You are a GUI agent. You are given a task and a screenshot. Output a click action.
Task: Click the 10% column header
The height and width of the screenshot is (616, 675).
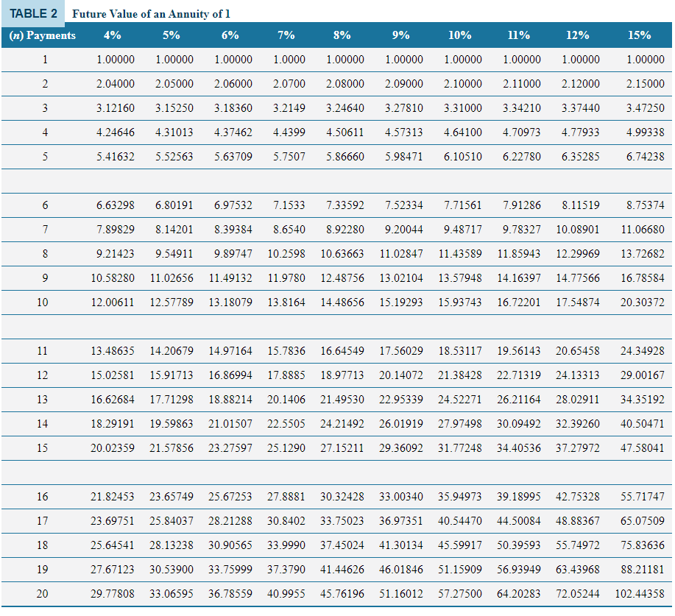(x=461, y=35)
